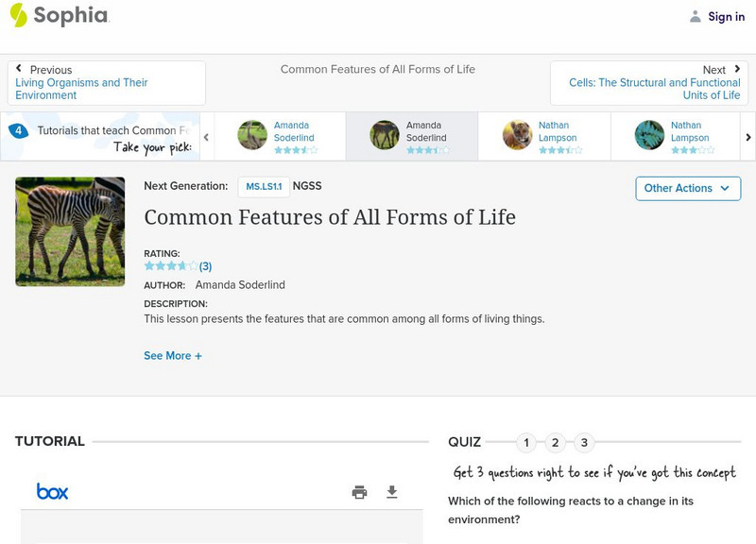Select quiz step 2 circle
The width and height of the screenshot is (756, 544).
(x=554, y=441)
